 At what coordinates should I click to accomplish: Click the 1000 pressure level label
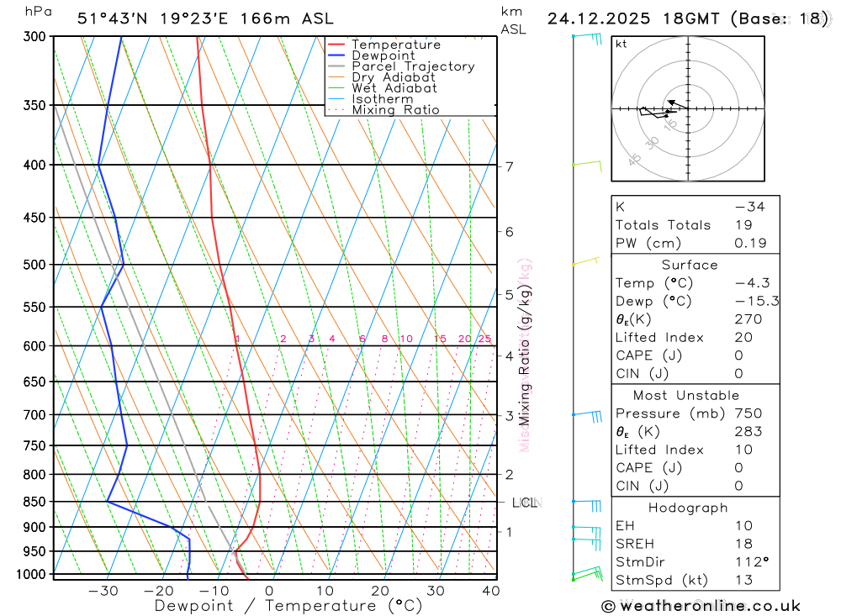[x=31, y=575]
